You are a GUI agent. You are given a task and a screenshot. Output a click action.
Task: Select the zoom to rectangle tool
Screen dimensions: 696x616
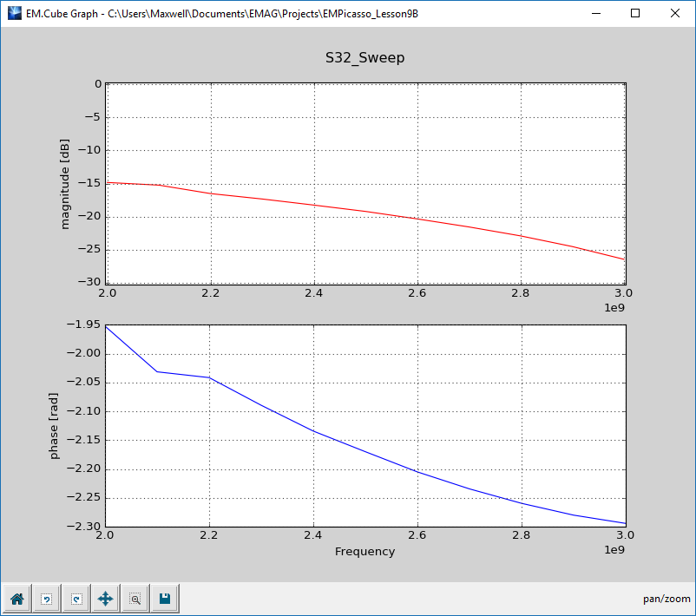[135, 599]
